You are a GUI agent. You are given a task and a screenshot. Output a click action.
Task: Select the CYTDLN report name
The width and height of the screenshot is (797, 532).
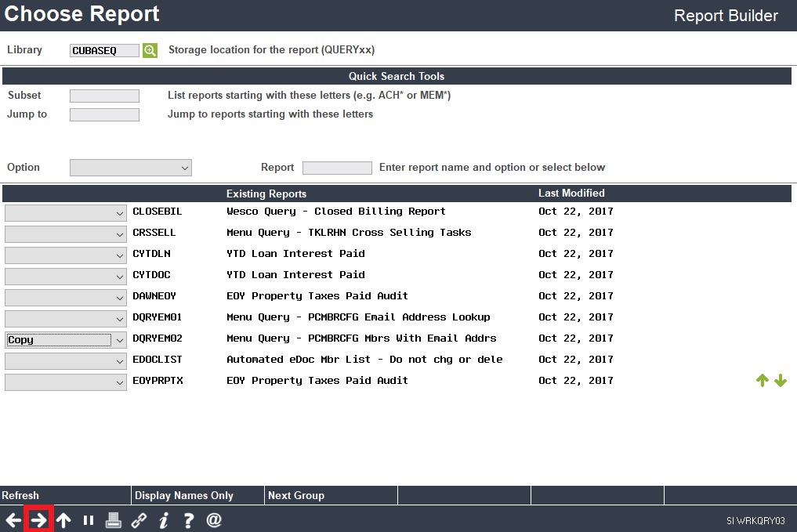pos(151,254)
